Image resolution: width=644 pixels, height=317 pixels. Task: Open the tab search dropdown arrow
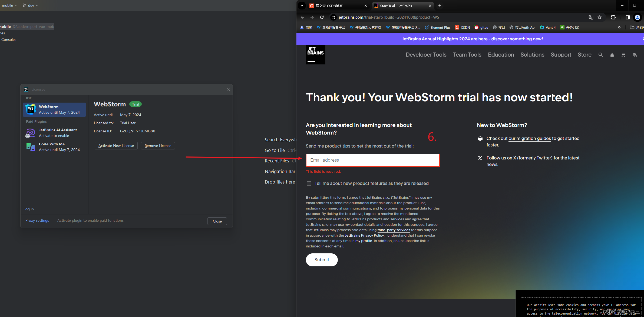(x=302, y=6)
